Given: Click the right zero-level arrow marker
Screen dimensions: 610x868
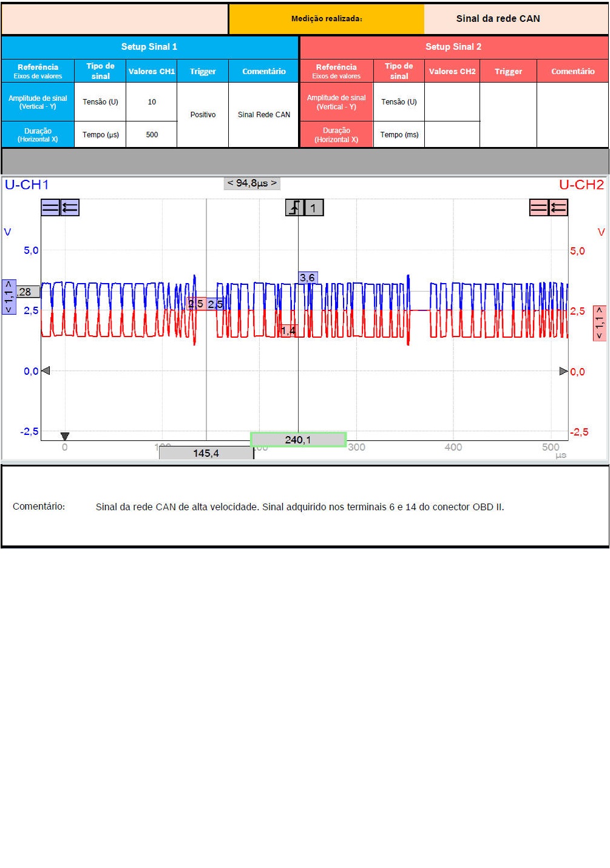Looking at the screenshot, I should (563, 371).
